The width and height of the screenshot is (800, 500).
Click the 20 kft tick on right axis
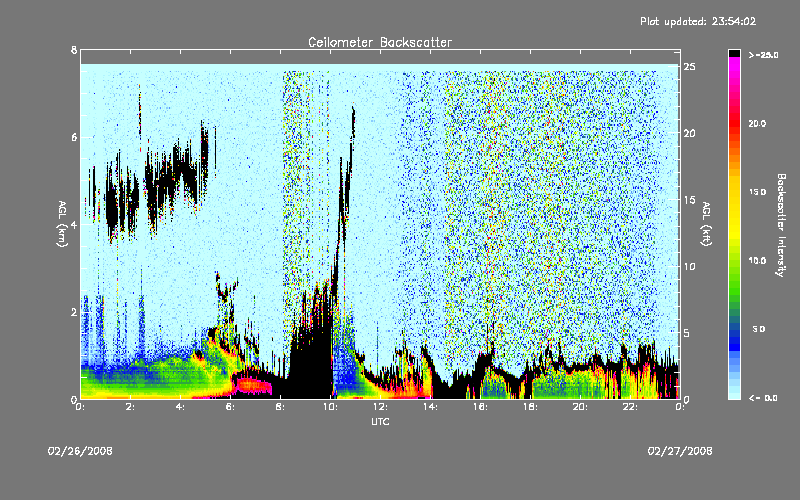pos(689,133)
